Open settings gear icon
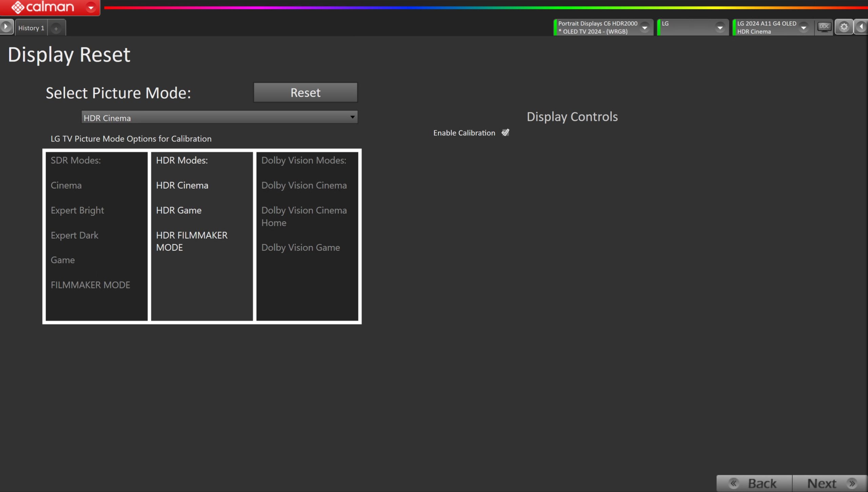 pos(844,27)
